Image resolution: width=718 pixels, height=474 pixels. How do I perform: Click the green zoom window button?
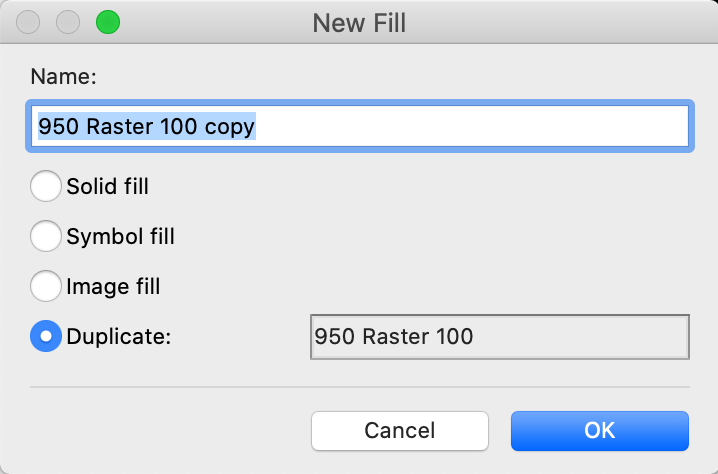pyautogui.click(x=108, y=22)
